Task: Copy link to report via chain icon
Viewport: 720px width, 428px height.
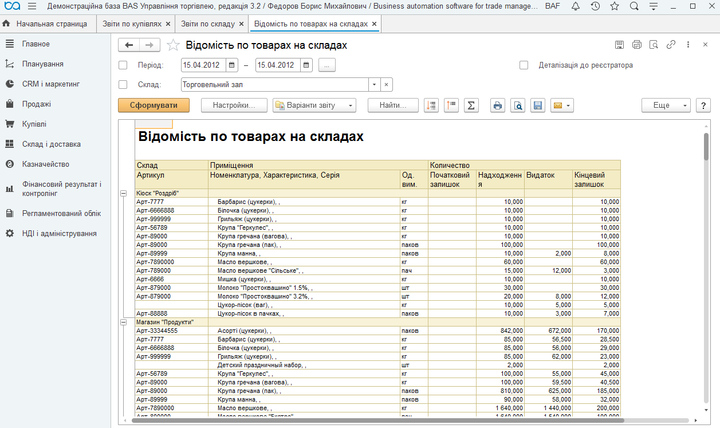Action: [671, 45]
